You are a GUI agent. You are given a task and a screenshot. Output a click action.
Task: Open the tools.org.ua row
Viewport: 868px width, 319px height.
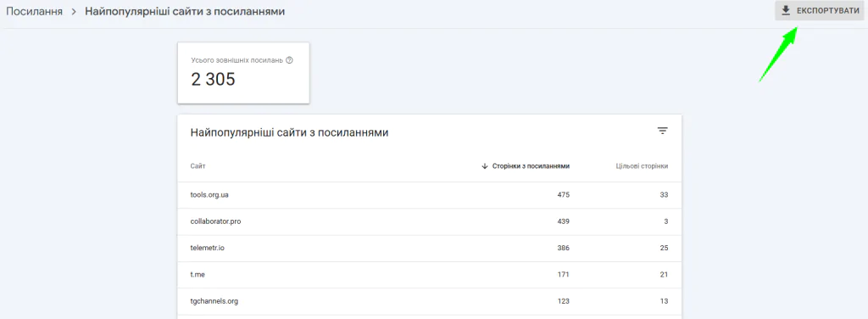[x=430, y=195]
